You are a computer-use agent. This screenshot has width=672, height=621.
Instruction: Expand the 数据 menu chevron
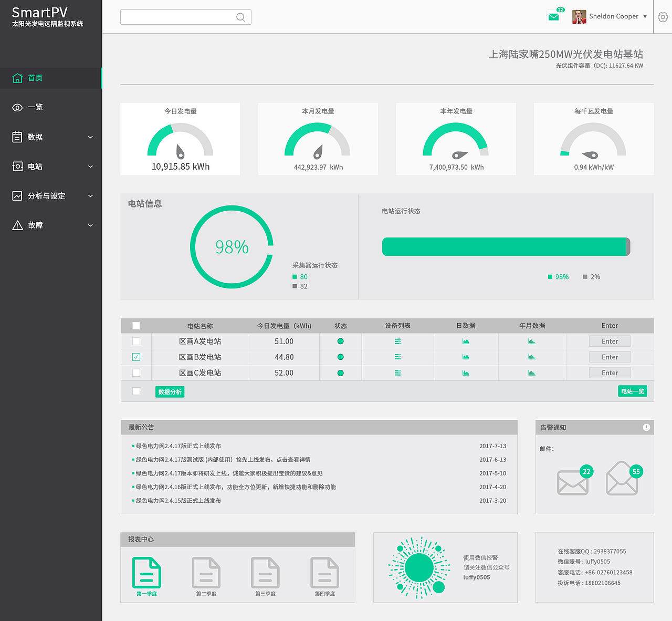coord(90,137)
